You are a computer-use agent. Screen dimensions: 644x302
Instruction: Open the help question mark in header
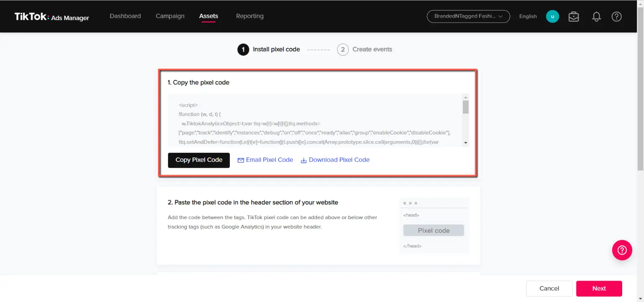coord(616,16)
